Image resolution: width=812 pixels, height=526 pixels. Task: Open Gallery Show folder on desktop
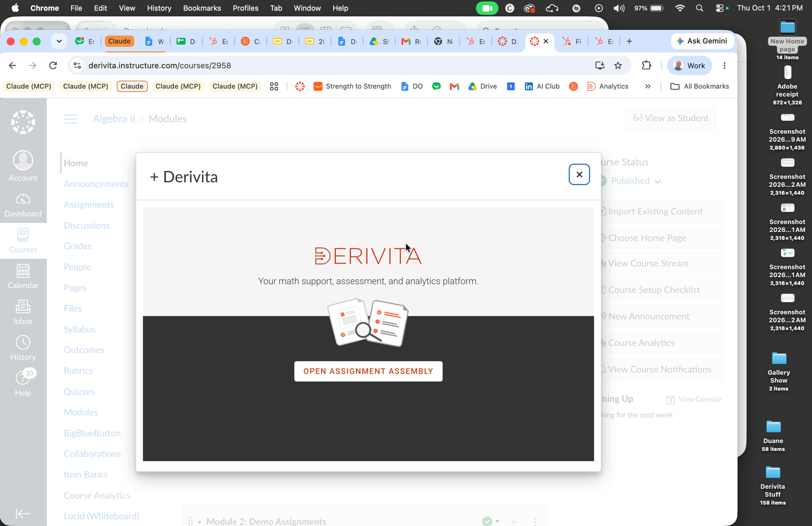coord(779,371)
